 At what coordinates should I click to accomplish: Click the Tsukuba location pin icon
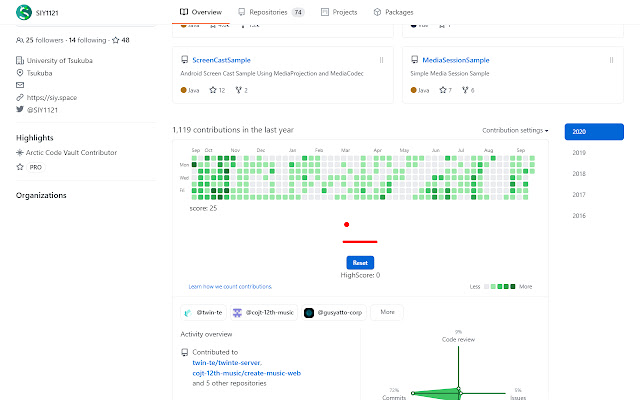click(x=20, y=73)
